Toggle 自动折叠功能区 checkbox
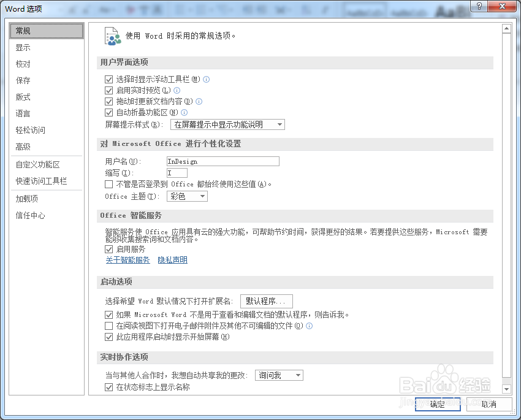 coord(108,113)
